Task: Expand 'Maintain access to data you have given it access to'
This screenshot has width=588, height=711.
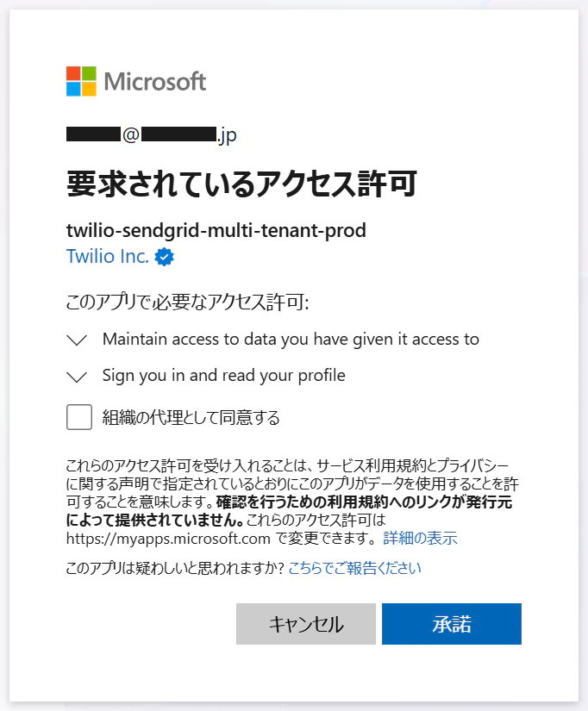Action: [78, 339]
